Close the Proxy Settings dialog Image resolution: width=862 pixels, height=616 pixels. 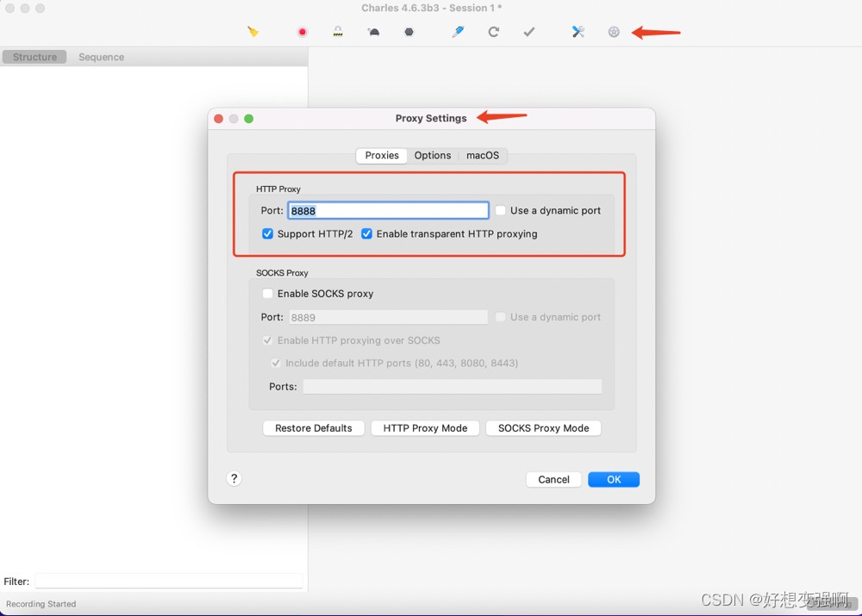pos(218,119)
